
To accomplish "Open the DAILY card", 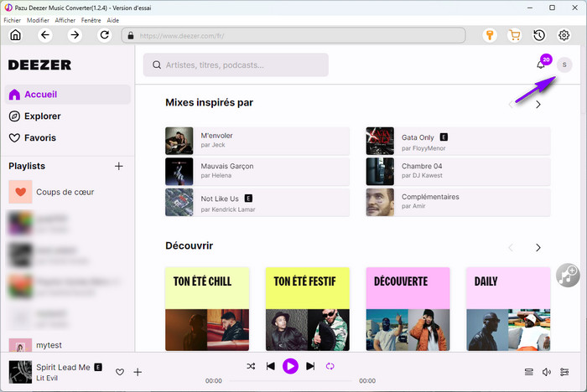I will pos(508,309).
